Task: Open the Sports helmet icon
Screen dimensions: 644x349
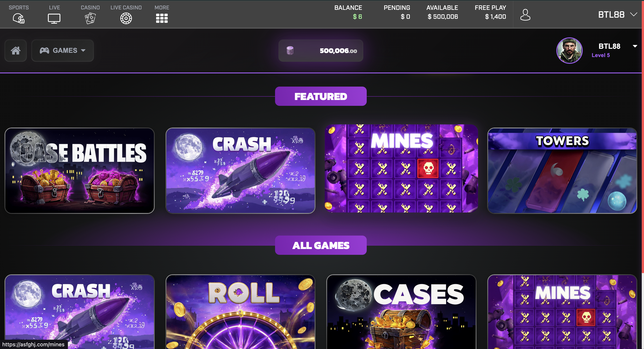Action: [x=19, y=18]
